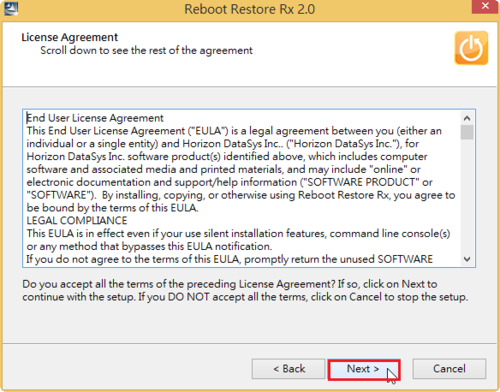
Task: Click the license scrollbar up arrow
Action: click(467, 118)
